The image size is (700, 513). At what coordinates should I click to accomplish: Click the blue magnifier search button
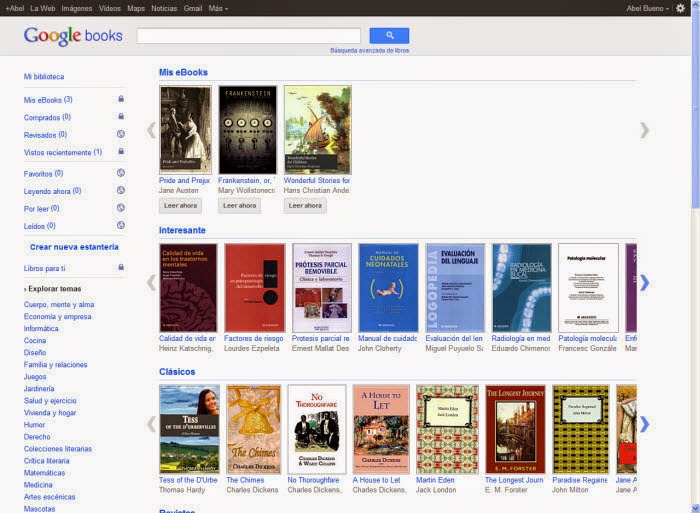[389, 35]
